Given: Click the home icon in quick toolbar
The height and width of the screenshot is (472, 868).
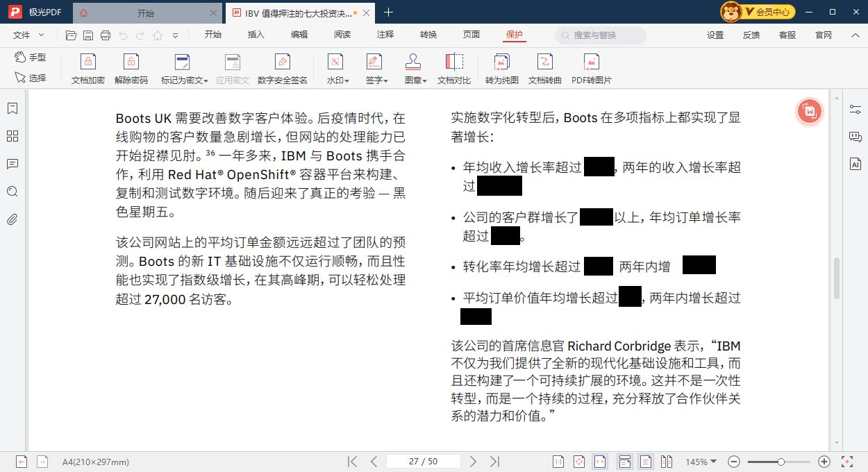Looking at the screenshot, I should (158, 35).
